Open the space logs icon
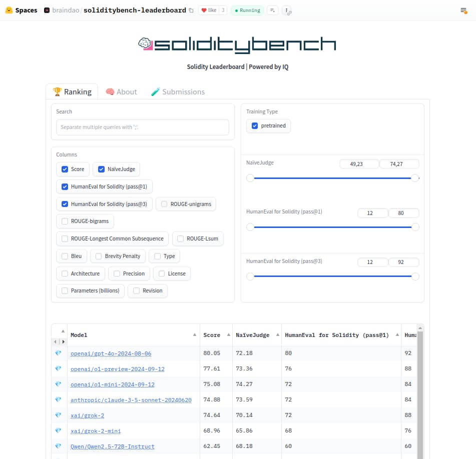 pyautogui.click(x=272, y=10)
